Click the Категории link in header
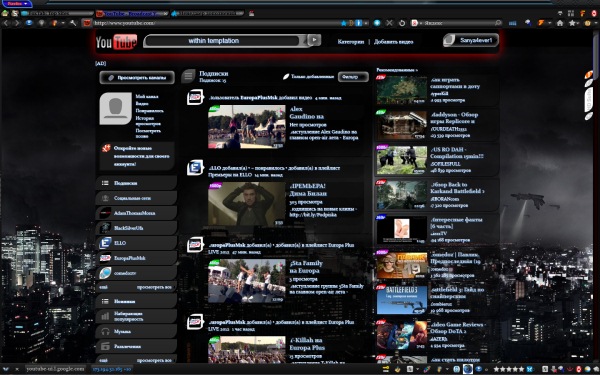Viewport: 600px width, 375px height. 351,42
